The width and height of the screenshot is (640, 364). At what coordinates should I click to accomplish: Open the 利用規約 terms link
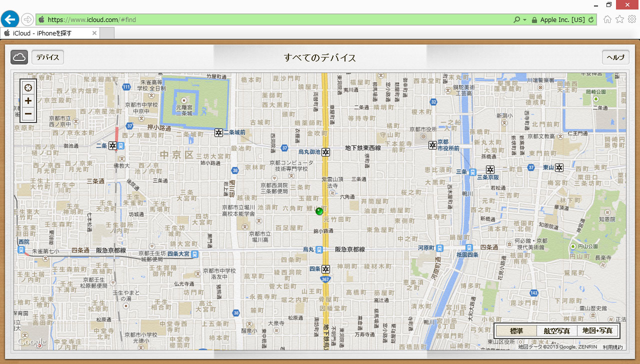(x=612, y=346)
